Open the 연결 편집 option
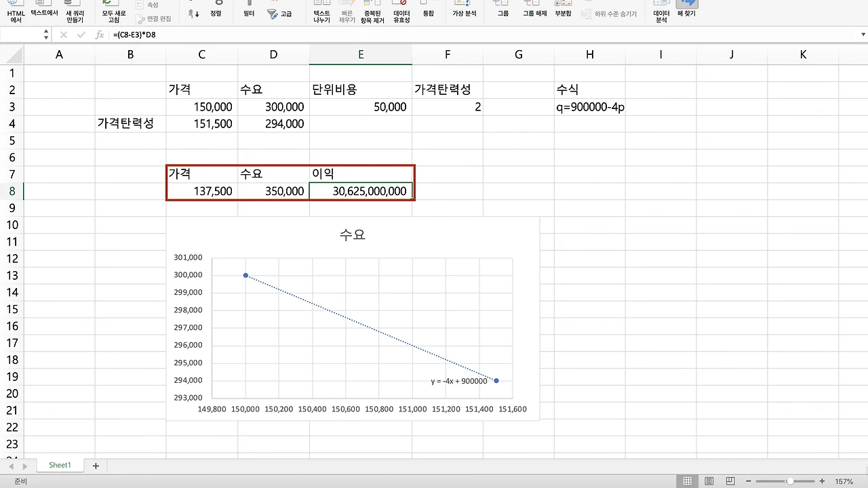Viewport: 868px width, 488px height. [x=154, y=18]
